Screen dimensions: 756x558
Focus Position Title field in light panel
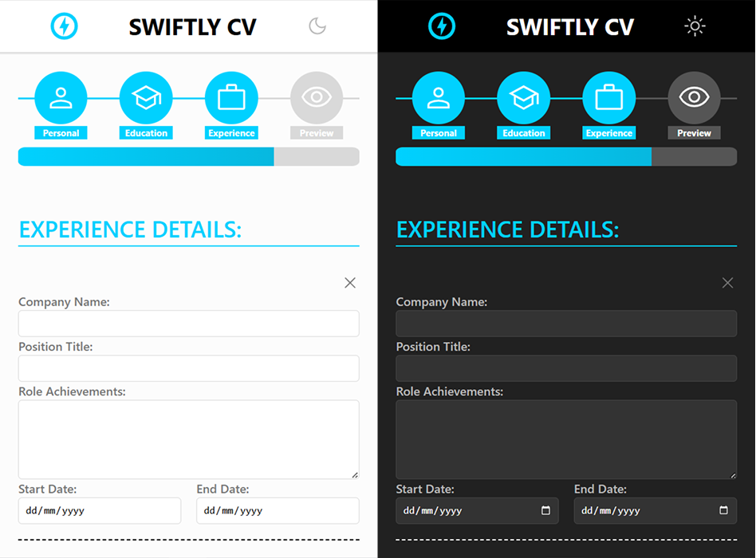coord(188,368)
